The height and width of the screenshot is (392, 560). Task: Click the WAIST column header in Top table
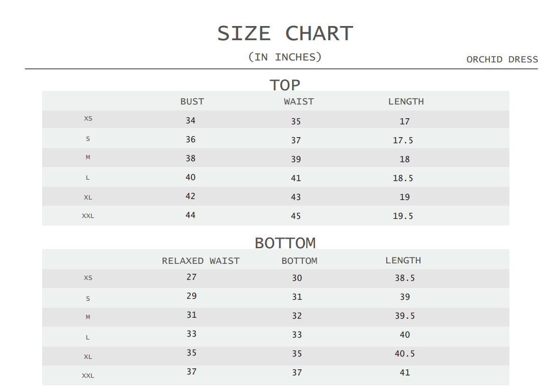click(x=299, y=102)
